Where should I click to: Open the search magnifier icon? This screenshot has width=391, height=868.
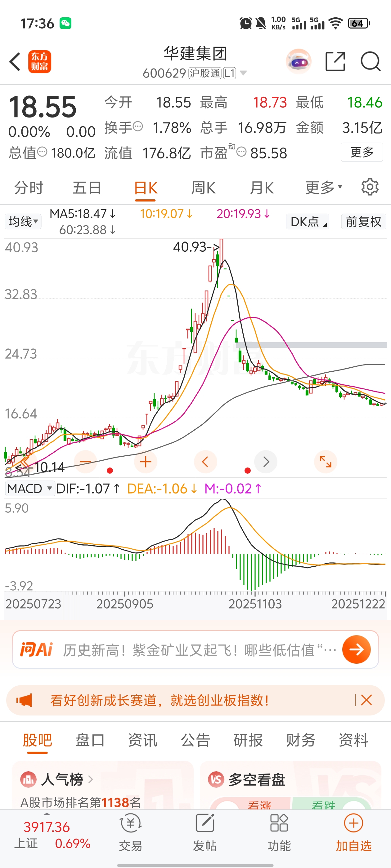371,62
